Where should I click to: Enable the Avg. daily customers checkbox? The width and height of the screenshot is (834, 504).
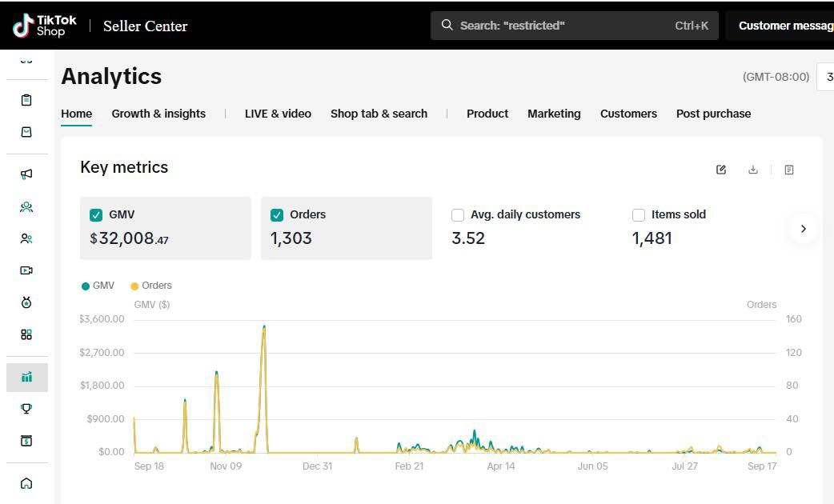[458, 215]
